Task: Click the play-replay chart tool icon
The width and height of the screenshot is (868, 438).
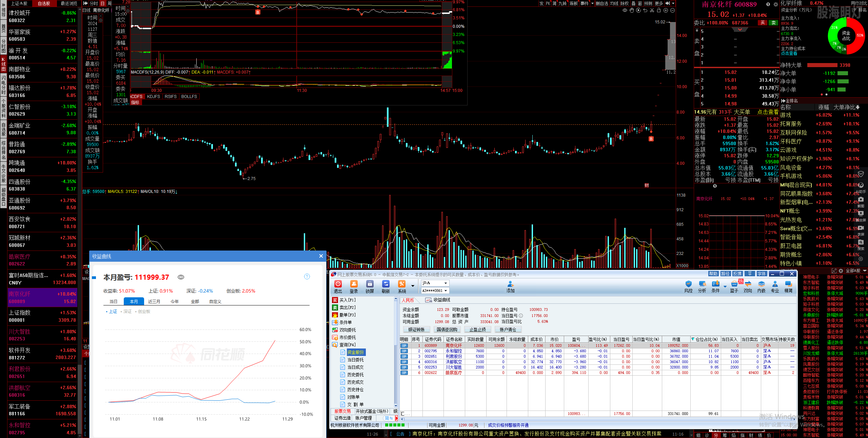Action: pos(638,11)
